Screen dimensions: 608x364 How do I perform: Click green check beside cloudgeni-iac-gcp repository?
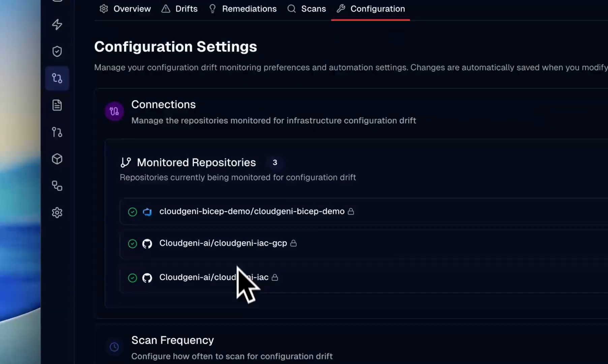click(132, 244)
